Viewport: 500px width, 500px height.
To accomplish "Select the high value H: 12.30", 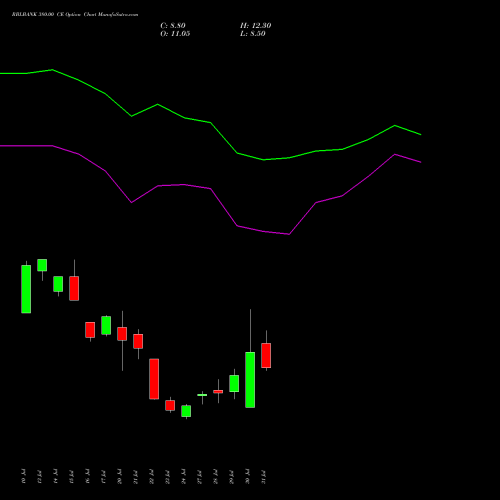I will 255,26.
